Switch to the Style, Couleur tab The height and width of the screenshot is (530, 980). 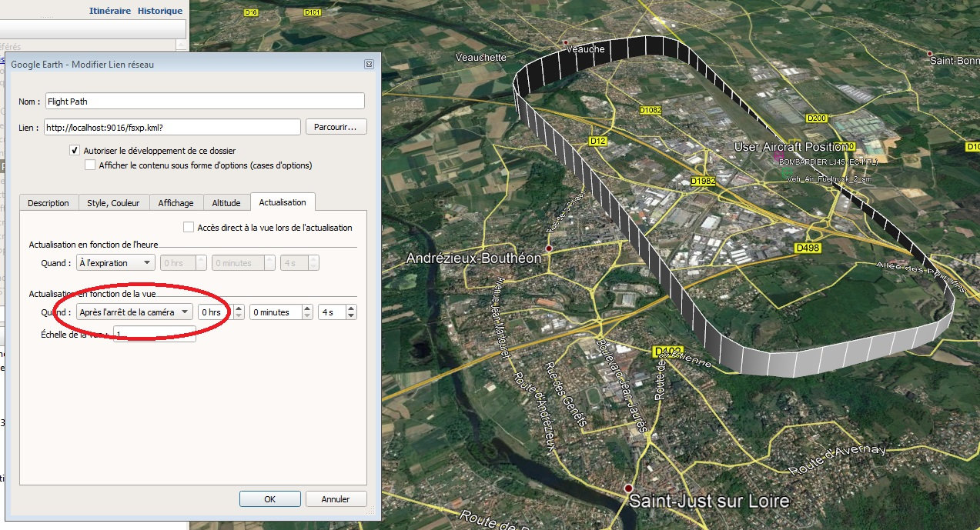113,203
